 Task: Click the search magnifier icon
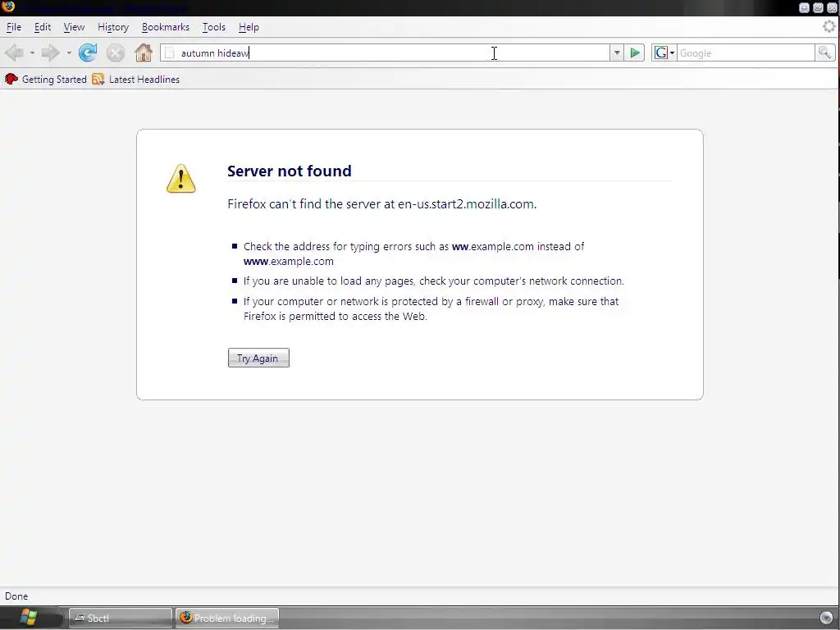coord(824,53)
